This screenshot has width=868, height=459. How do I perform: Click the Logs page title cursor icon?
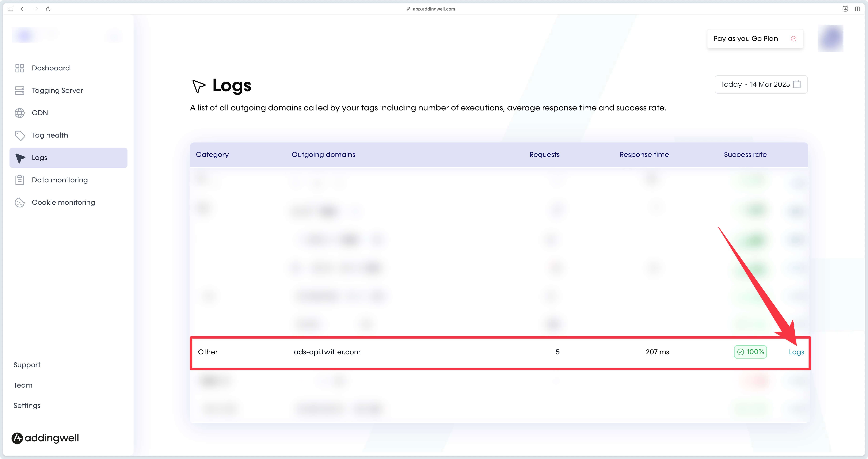(x=199, y=86)
